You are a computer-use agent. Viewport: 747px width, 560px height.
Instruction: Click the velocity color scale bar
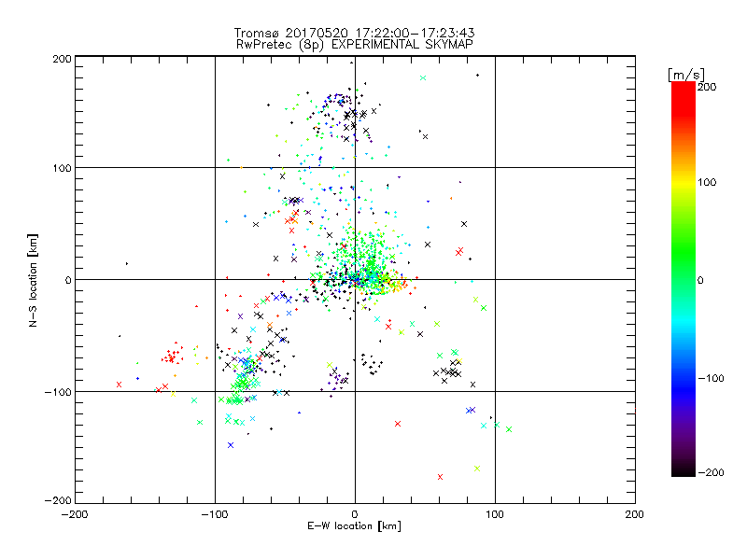pos(684,279)
